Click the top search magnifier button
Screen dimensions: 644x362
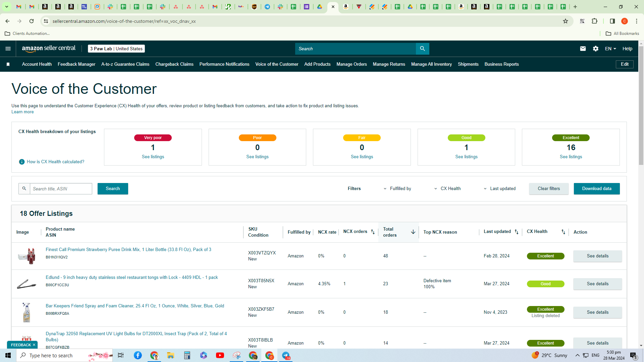pos(422,49)
